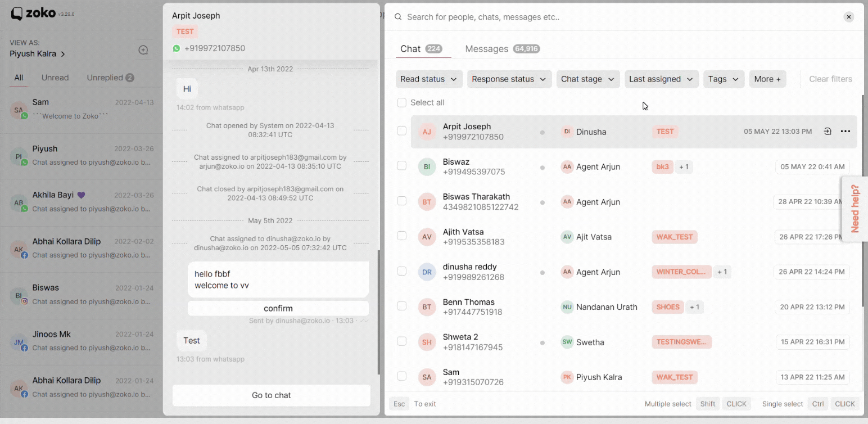Open the Chat stage filter dropdown
868x424 pixels.
pyautogui.click(x=588, y=79)
